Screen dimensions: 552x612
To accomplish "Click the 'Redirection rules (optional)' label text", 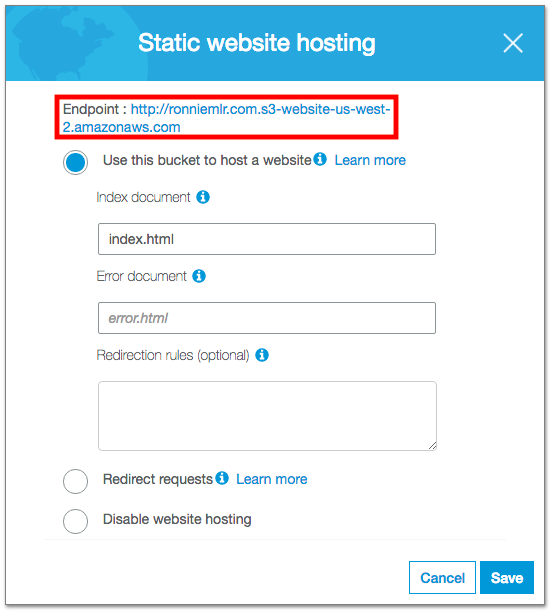I will (x=173, y=356).
